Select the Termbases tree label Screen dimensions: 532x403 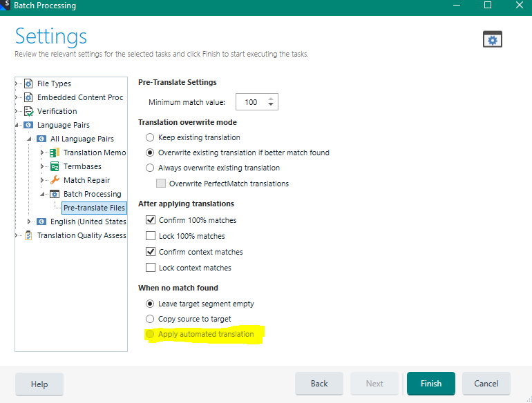[82, 166]
